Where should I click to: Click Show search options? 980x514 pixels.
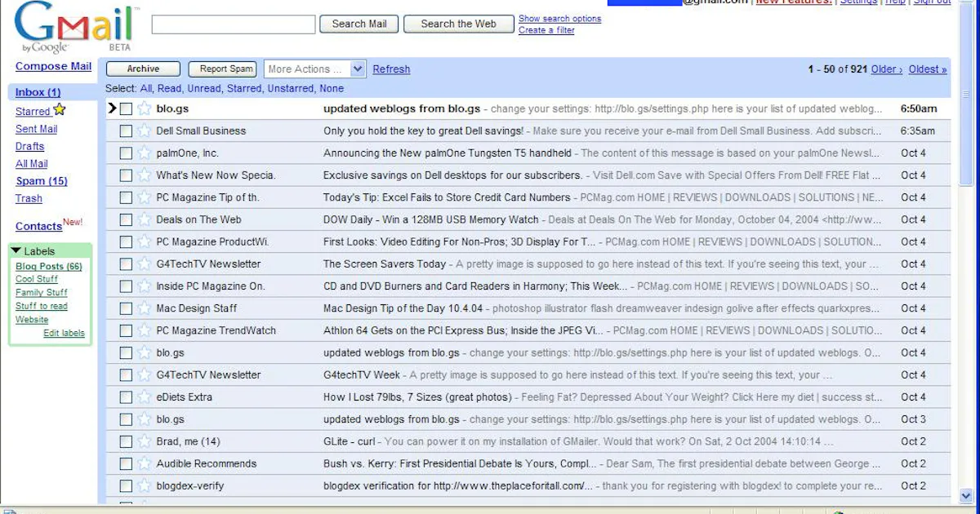coord(559,18)
